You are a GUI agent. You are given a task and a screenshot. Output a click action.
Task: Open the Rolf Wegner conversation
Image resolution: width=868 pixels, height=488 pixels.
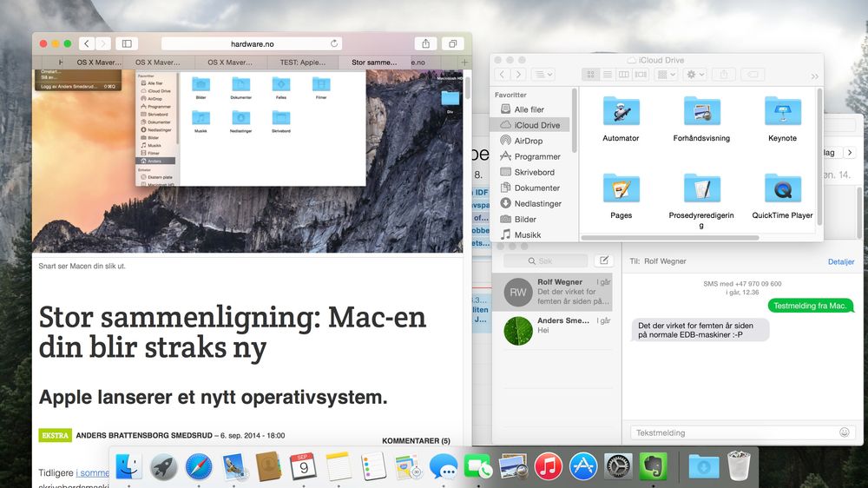552,292
